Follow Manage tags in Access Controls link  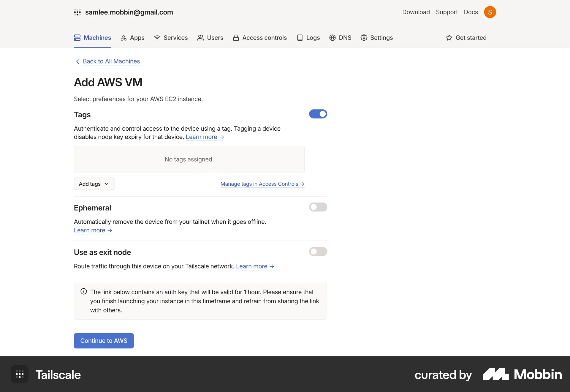(262, 184)
